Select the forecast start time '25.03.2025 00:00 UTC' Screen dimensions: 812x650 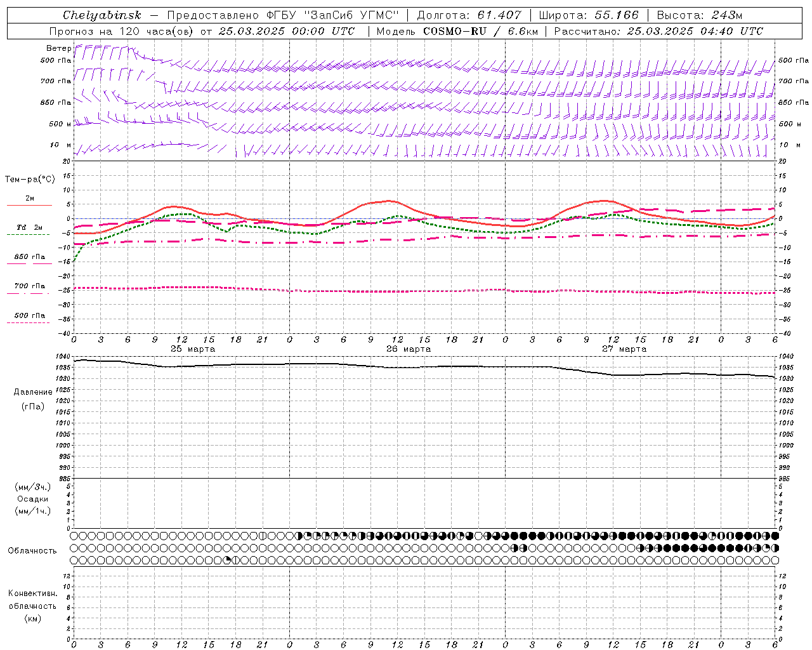pyautogui.click(x=286, y=31)
